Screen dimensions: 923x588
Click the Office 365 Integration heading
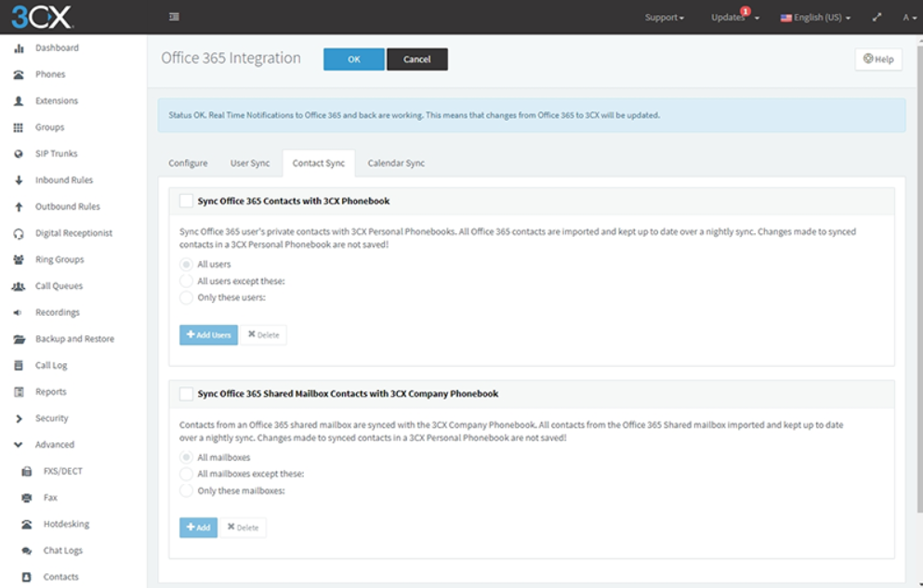point(231,59)
